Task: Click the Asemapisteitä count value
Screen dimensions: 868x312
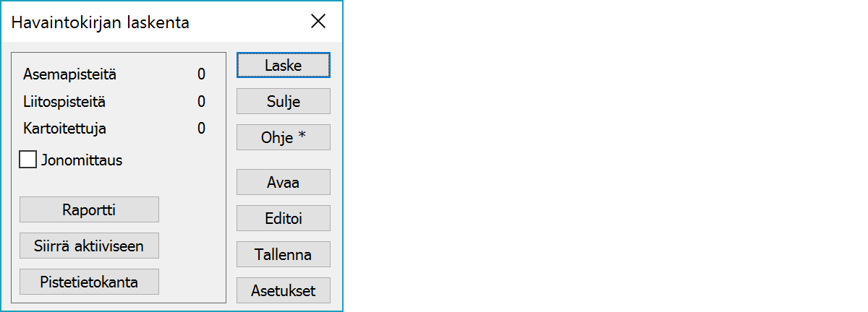Action: click(201, 74)
